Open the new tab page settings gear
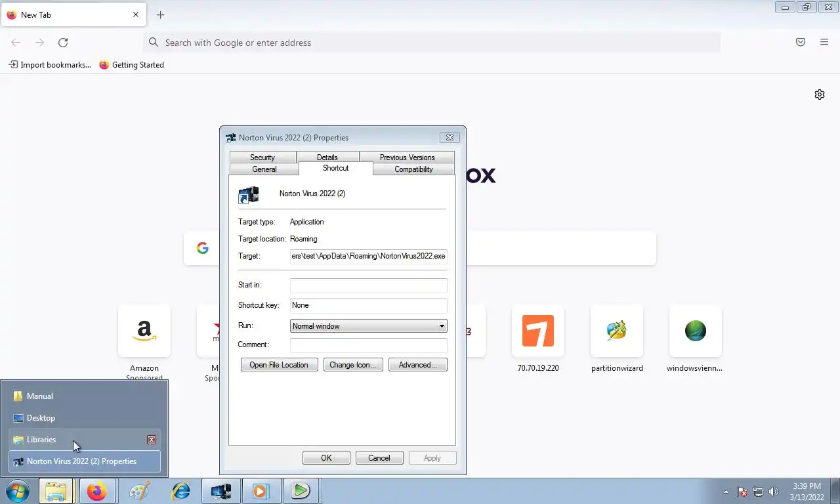 pos(820,94)
